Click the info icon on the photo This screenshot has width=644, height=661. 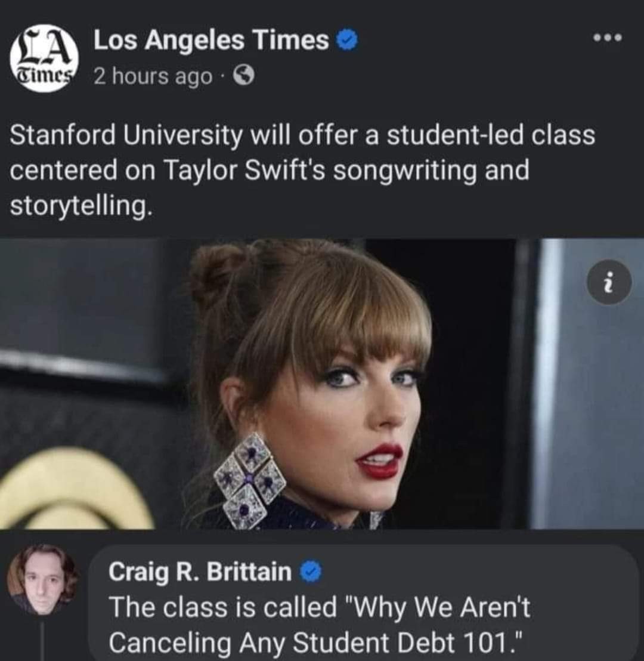(608, 283)
